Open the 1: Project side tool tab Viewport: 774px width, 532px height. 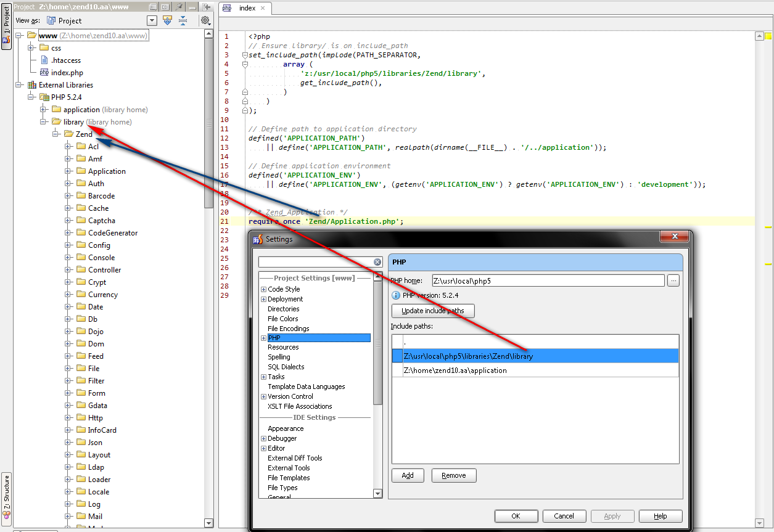(6, 26)
